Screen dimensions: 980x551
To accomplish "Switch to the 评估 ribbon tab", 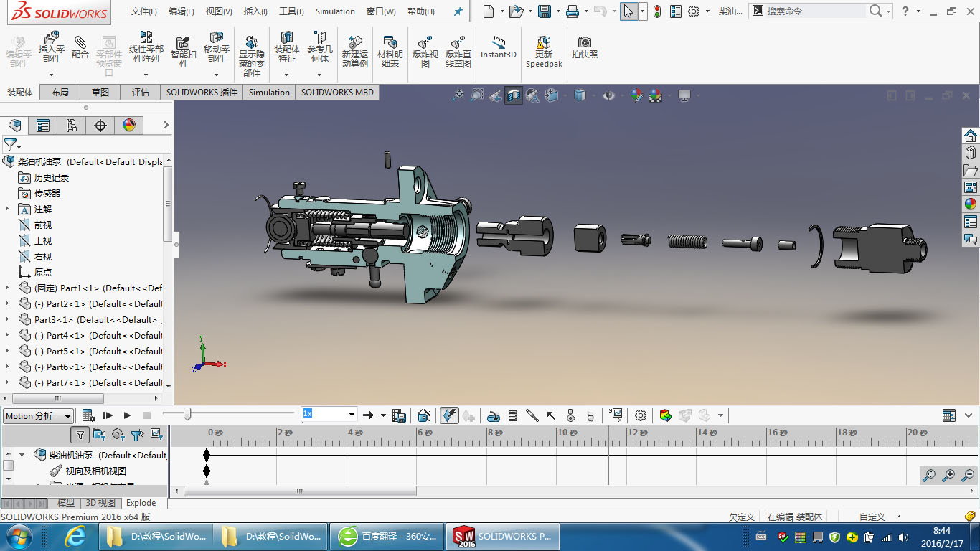I will [x=141, y=93].
